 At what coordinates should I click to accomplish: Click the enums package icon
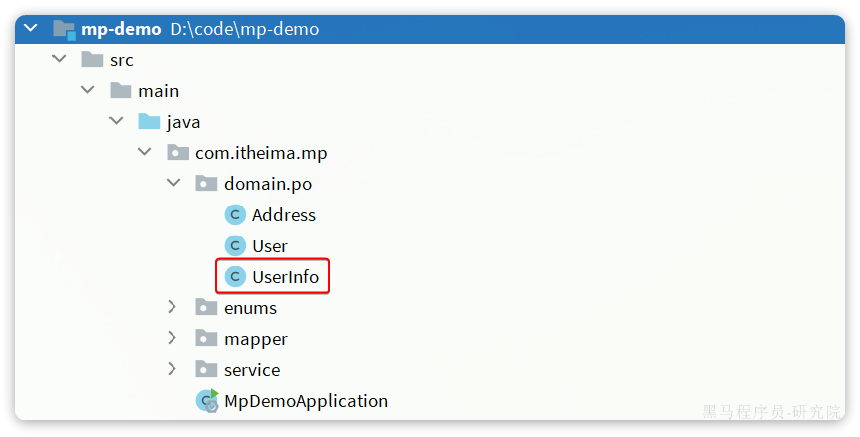[206, 308]
